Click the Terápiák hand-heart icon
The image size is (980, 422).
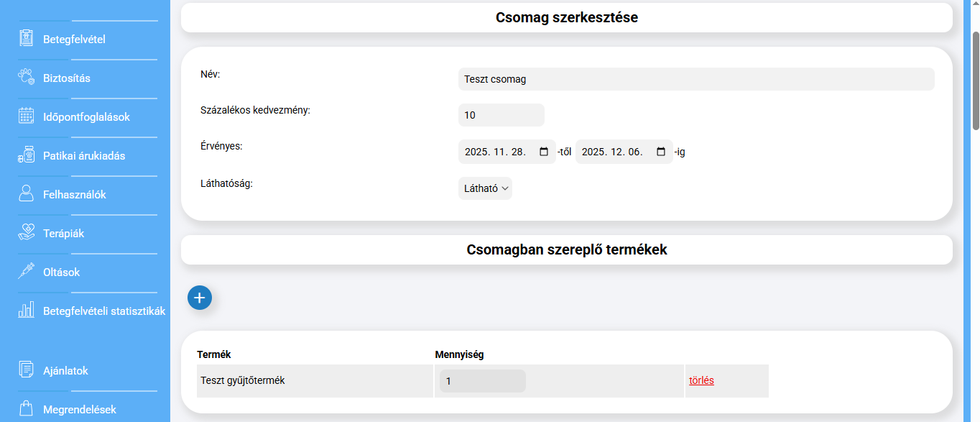(27, 233)
